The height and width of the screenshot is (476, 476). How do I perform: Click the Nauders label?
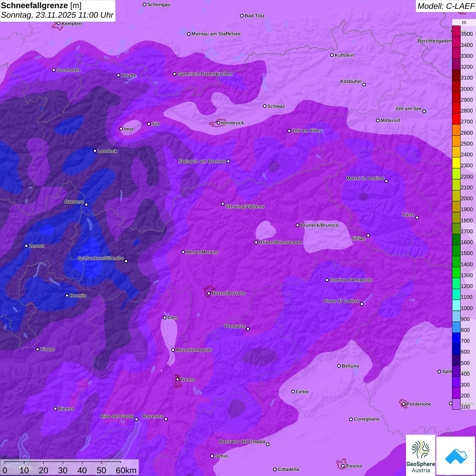click(x=74, y=202)
